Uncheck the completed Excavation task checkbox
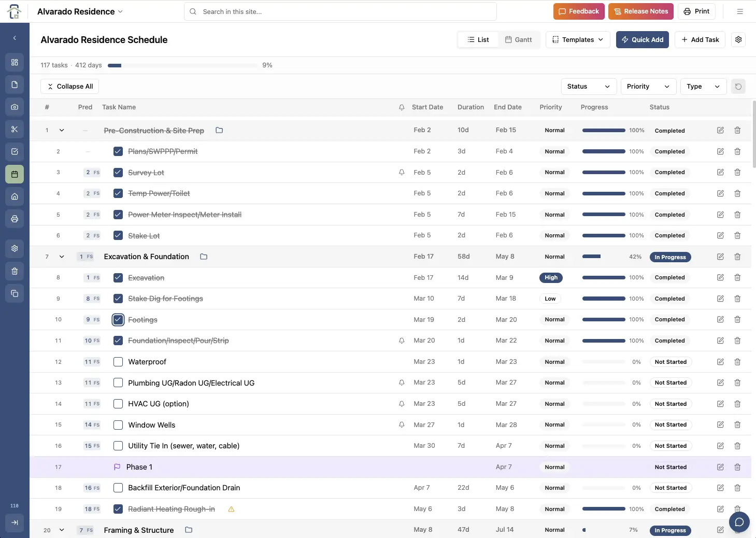Image resolution: width=756 pixels, height=538 pixels. (118, 277)
